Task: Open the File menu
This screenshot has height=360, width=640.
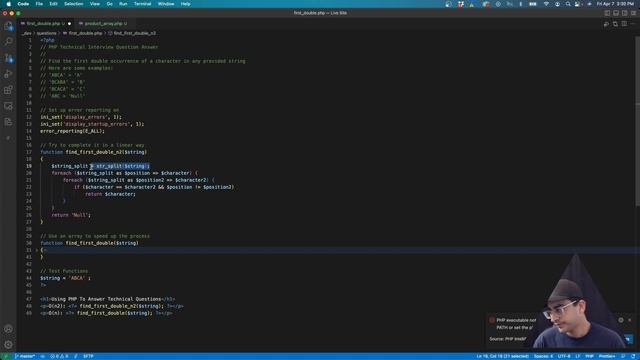Action: (39, 4)
